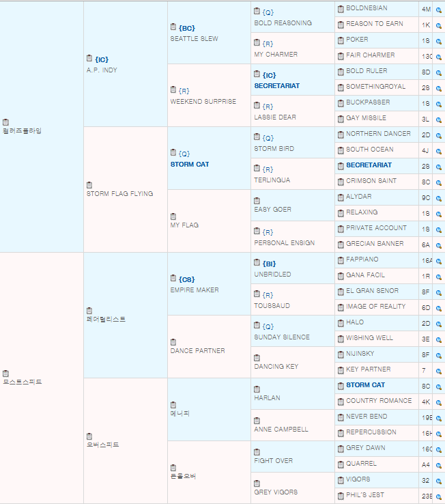This screenshot has width=445, height=504.
Task: Open the bold SECRETARIAT link under {IC}
Action: [x=277, y=86]
